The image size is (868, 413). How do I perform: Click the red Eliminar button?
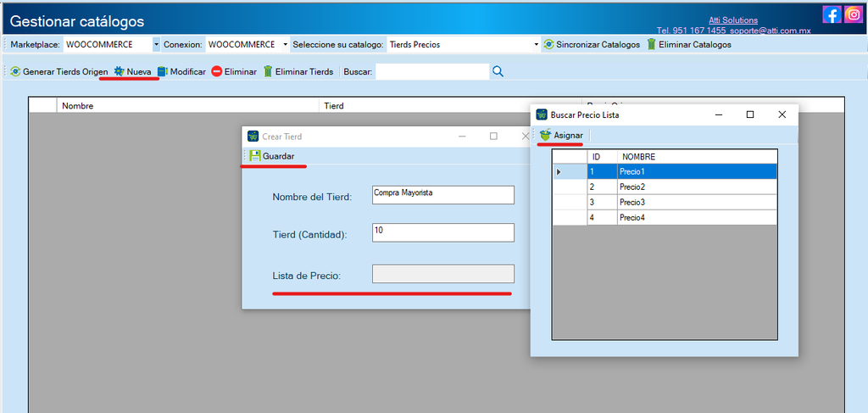click(x=234, y=71)
